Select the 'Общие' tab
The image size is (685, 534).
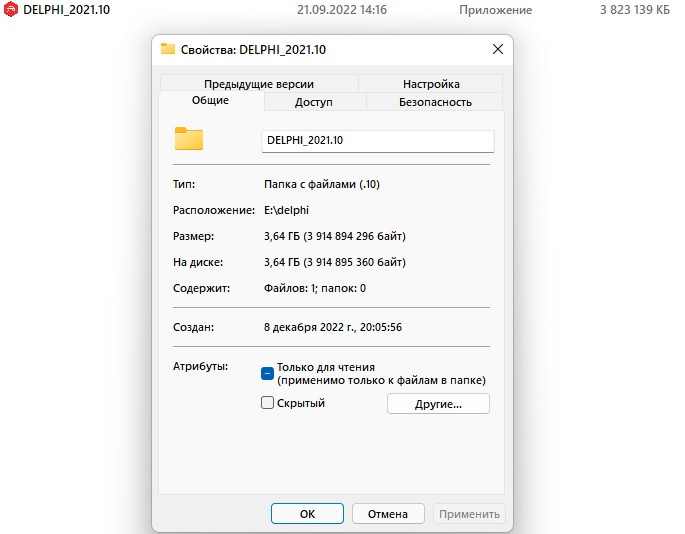point(210,101)
